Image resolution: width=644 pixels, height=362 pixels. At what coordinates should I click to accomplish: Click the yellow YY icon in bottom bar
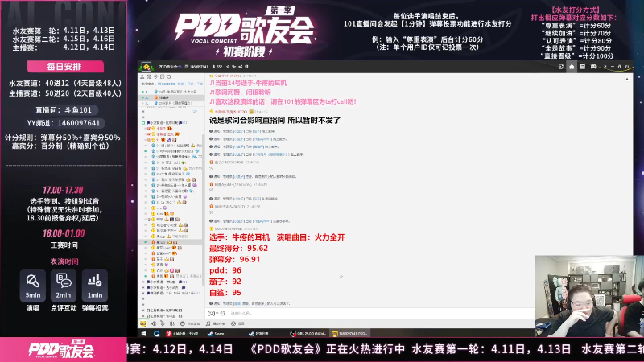(143, 323)
